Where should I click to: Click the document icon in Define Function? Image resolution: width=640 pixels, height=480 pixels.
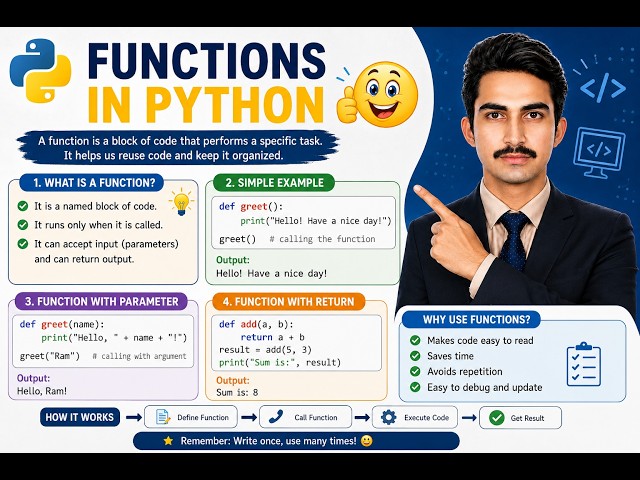tap(163, 417)
